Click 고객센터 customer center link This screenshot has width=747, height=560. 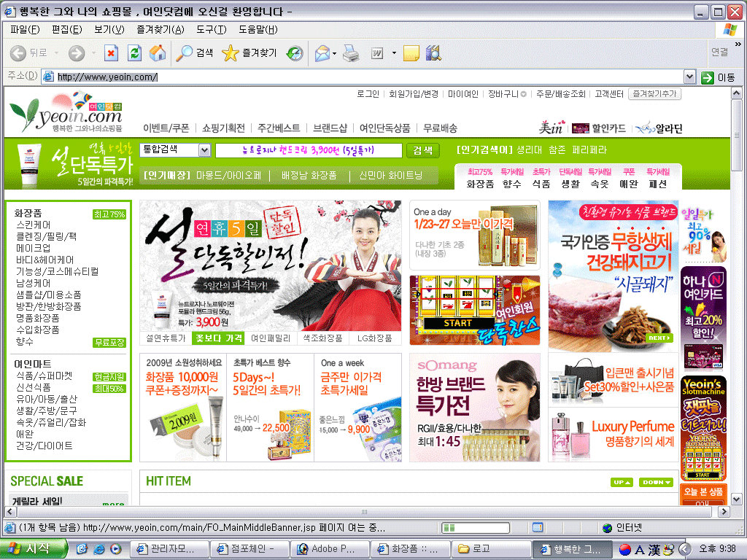(609, 94)
